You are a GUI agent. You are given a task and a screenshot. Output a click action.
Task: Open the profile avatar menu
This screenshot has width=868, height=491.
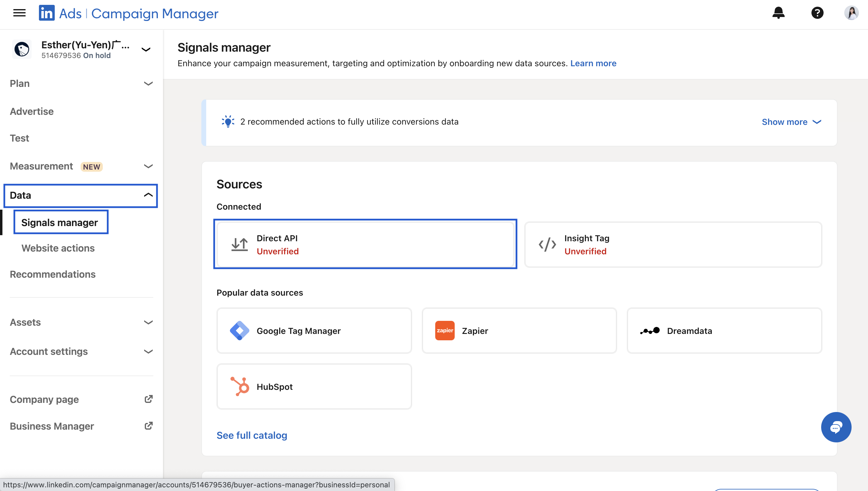tap(851, 13)
